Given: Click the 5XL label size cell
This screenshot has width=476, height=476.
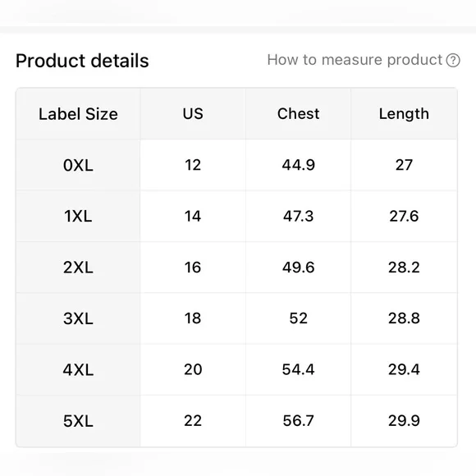Looking at the screenshot, I should pyautogui.click(x=78, y=421).
